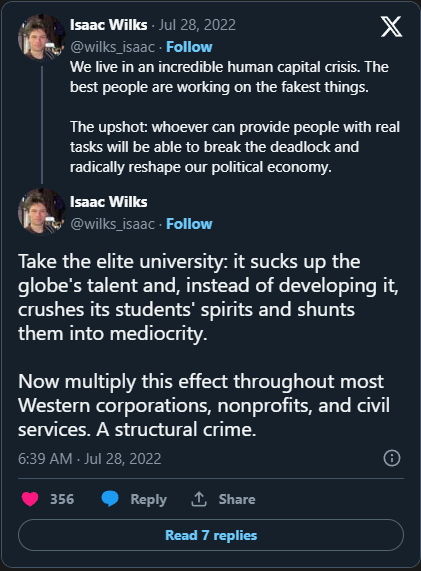Screen dimensions: 421x571
Task: Click the blue reply bubble icon
Action: point(110,499)
